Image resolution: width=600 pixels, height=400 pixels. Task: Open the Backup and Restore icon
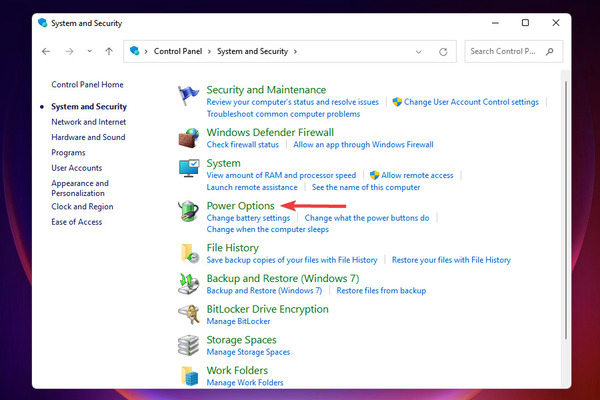coord(188,284)
